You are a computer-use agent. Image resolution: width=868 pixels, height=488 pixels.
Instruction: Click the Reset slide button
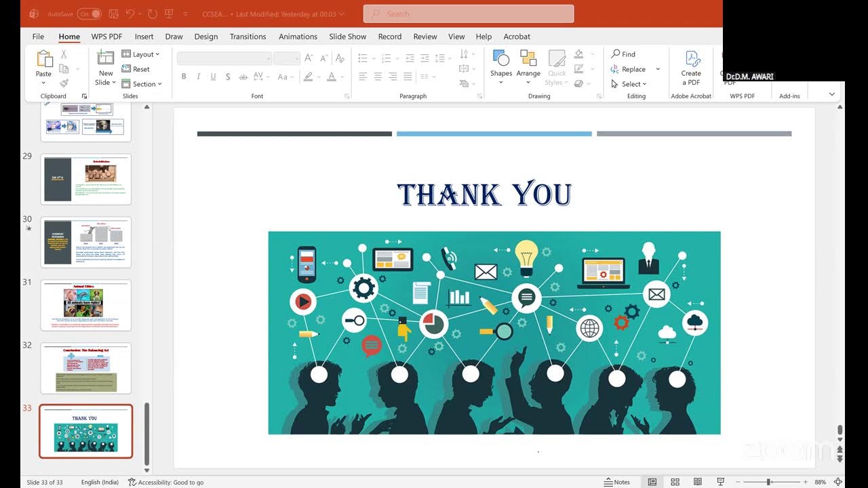136,69
